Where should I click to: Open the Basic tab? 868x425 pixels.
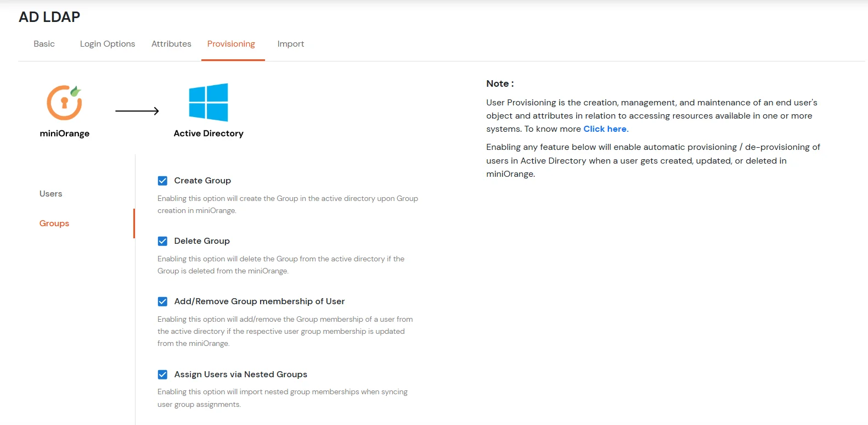tap(44, 44)
